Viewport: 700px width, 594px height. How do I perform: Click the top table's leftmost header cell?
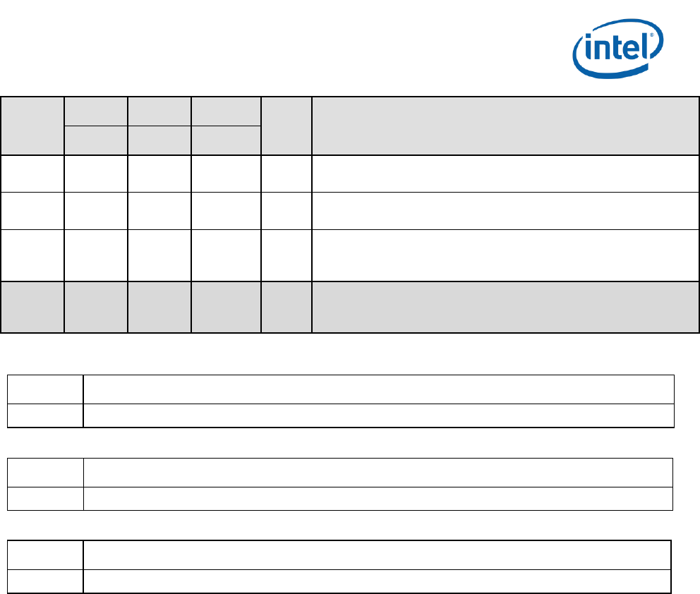32,126
